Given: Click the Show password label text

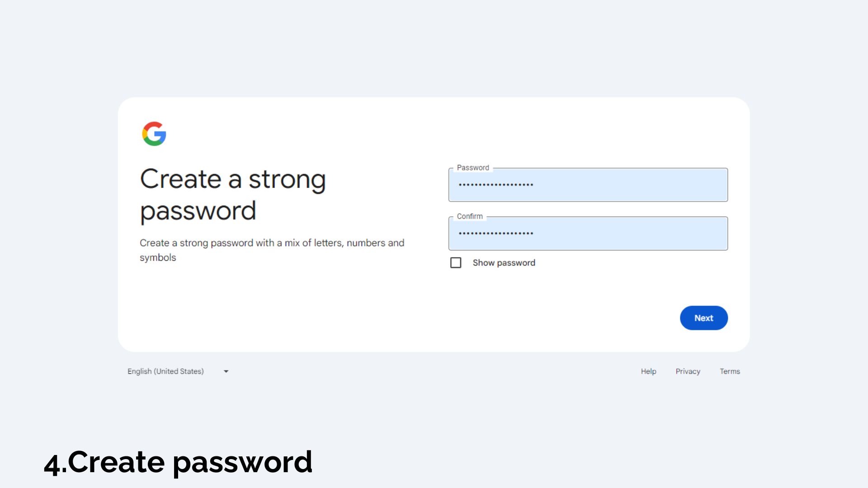Looking at the screenshot, I should 504,263.
